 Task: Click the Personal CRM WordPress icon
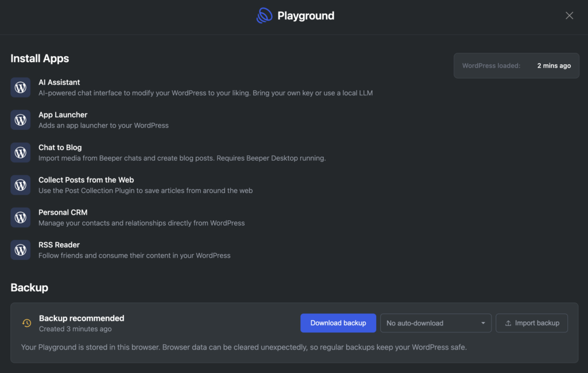[20, 217]
